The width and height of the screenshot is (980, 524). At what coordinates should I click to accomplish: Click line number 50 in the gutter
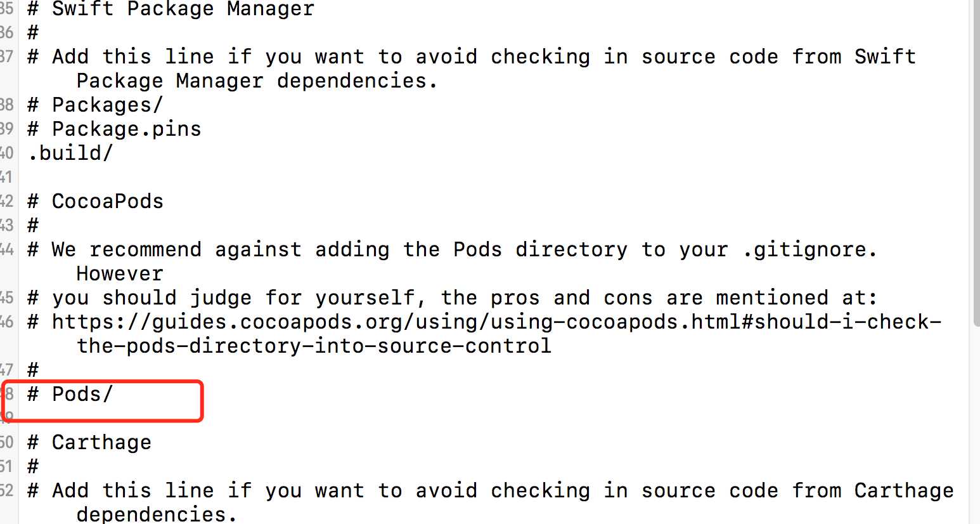tap(6, 442)
